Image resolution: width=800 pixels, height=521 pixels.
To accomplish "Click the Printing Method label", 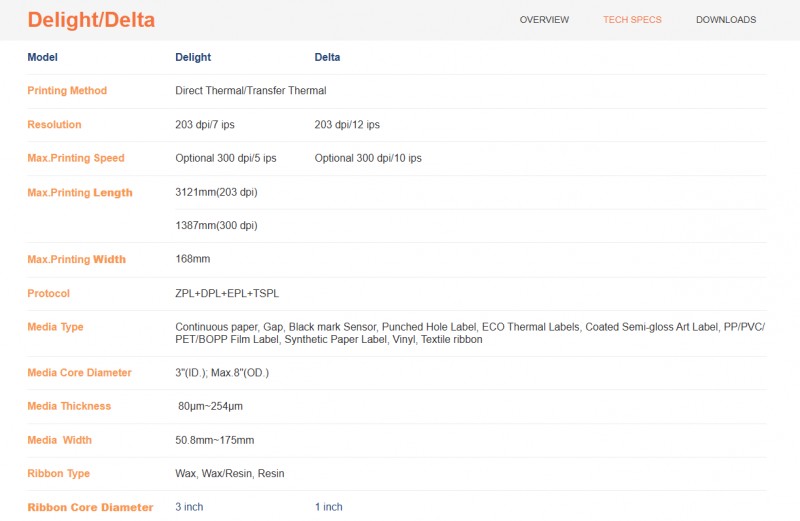I will pos(67,91).
